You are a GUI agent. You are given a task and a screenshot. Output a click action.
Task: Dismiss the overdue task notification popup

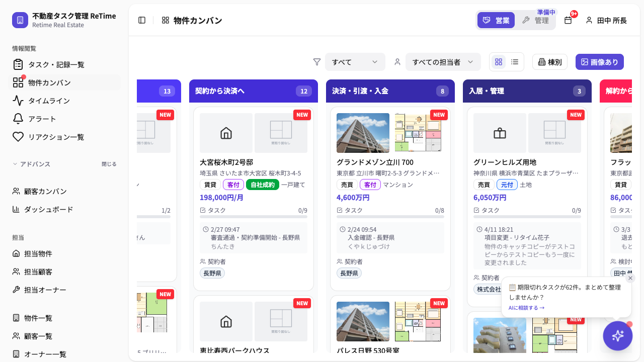630,278
